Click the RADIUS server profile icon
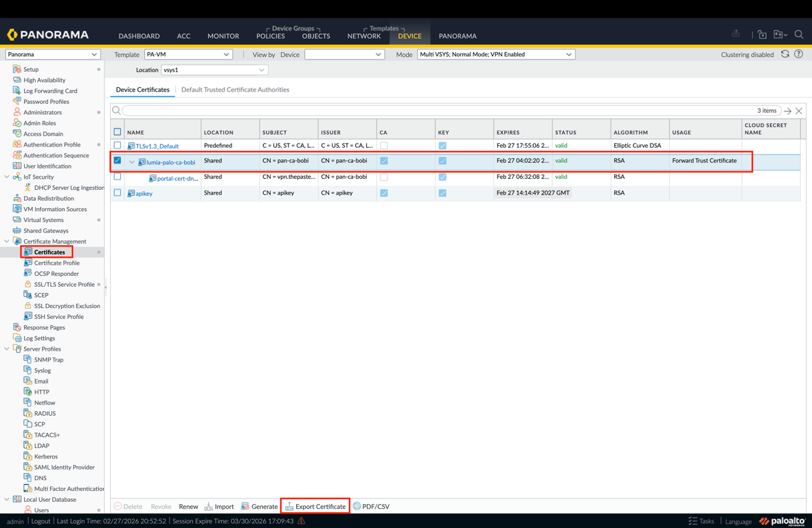 pyautogui.click(x=28, y=413)
